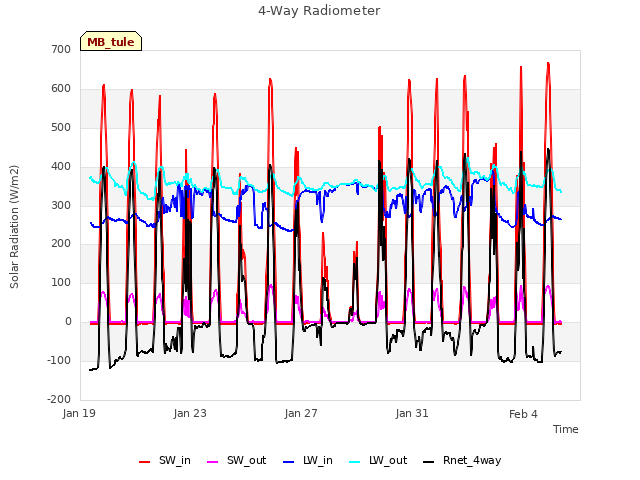Click the Solar Radiation (W/m2) axis label

coord(14,227)
